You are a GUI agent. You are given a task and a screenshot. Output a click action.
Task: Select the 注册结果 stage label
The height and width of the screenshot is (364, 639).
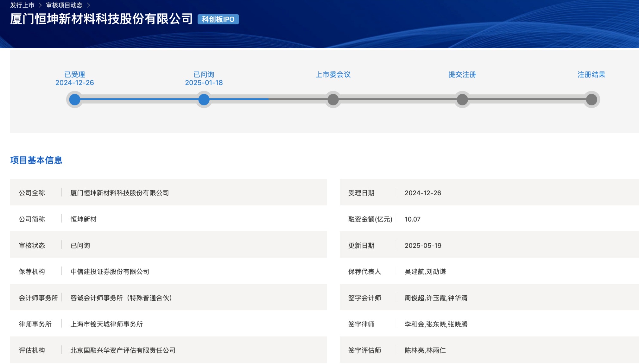click(592, 74)
